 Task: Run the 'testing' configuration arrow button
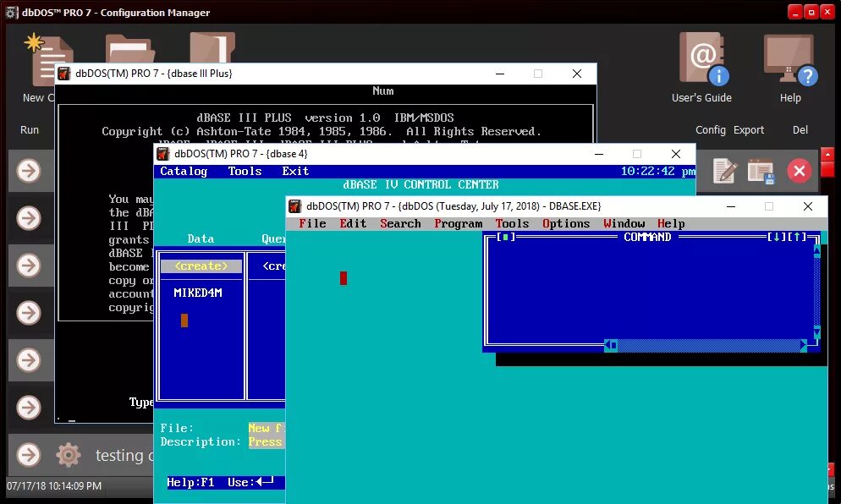click(29, 455)
